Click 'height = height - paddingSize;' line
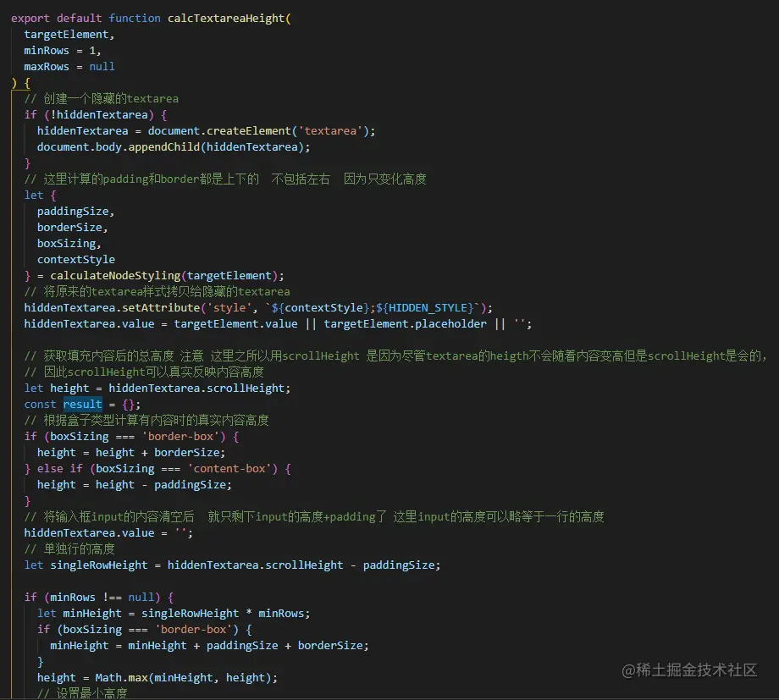 (x=134, y=485)
